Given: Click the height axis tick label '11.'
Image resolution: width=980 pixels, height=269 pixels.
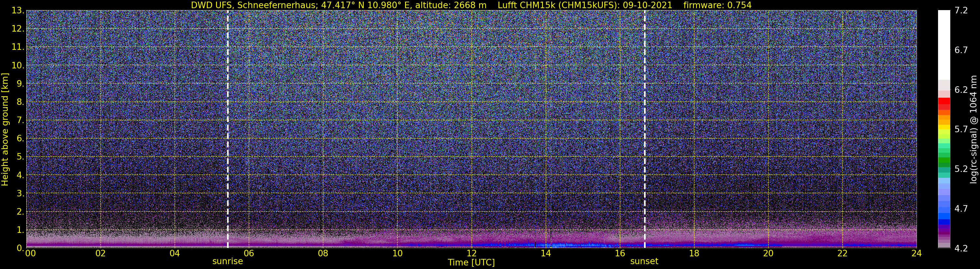Looking at the screenshot, I should coord(18,47).
